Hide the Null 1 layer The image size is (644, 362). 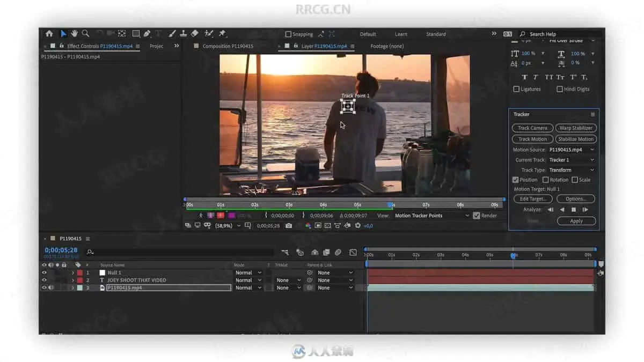tap(45, 273)
